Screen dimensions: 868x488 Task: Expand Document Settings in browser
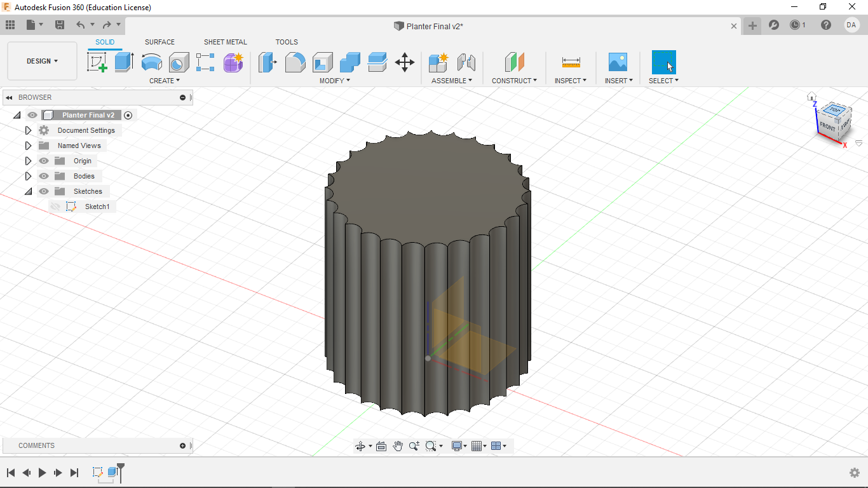(x=28, y=130)
